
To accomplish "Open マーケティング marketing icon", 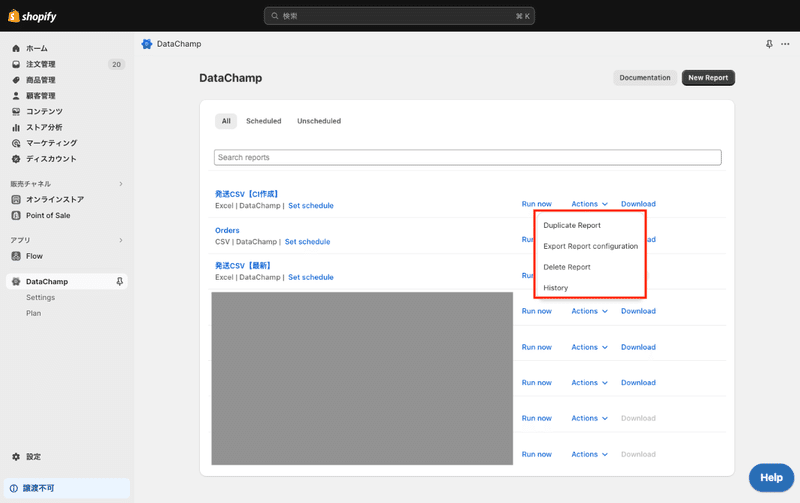I will (x=16, y=143).
